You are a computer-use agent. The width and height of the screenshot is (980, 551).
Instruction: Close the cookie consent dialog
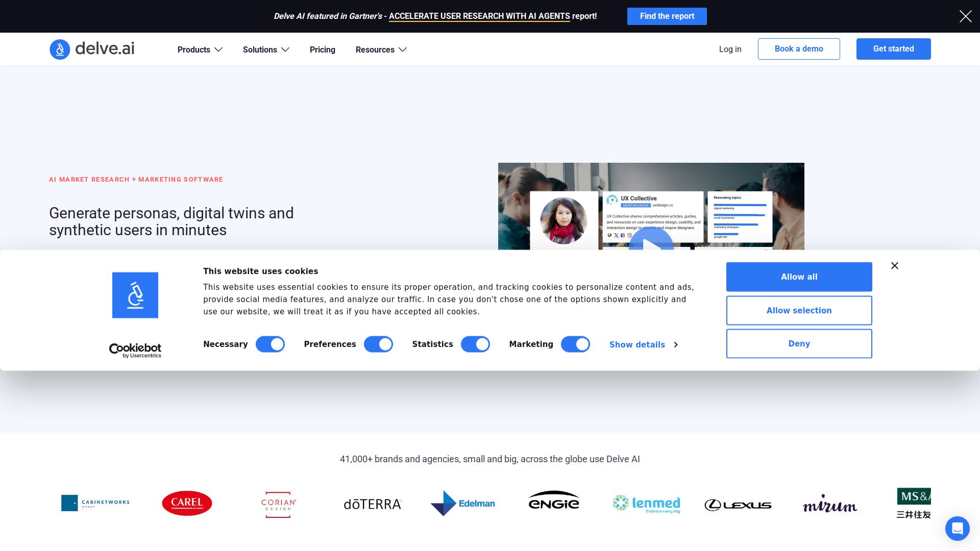tap(894, 266)
